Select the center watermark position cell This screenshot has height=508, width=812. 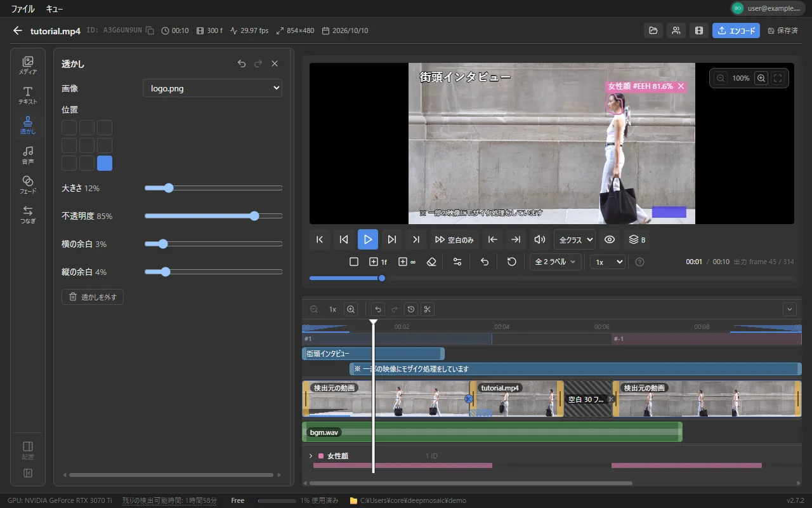[x=87, y=145]
